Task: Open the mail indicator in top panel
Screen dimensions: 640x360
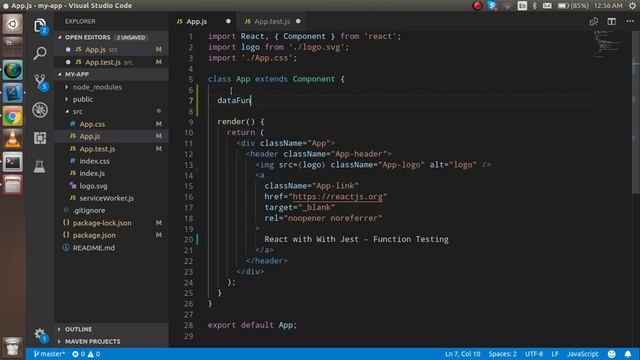Action: (x=547, y=5)
